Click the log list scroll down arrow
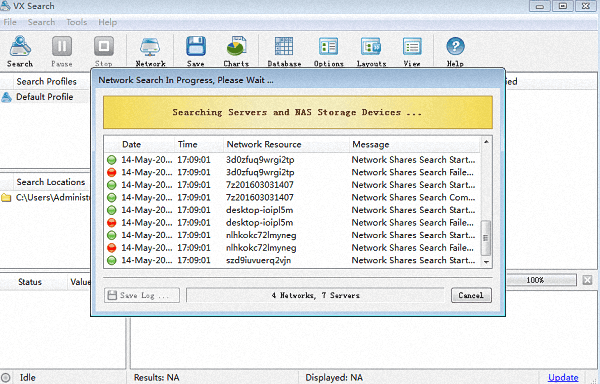Image resolution: width=600 pixels, height=384 pixels. (486, 262)
